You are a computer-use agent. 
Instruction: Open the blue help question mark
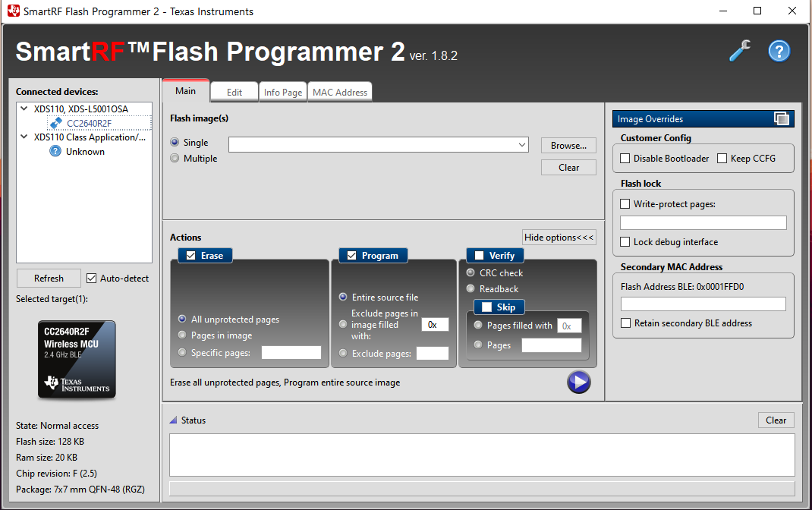pyautogui.click(x=779, y=52)
